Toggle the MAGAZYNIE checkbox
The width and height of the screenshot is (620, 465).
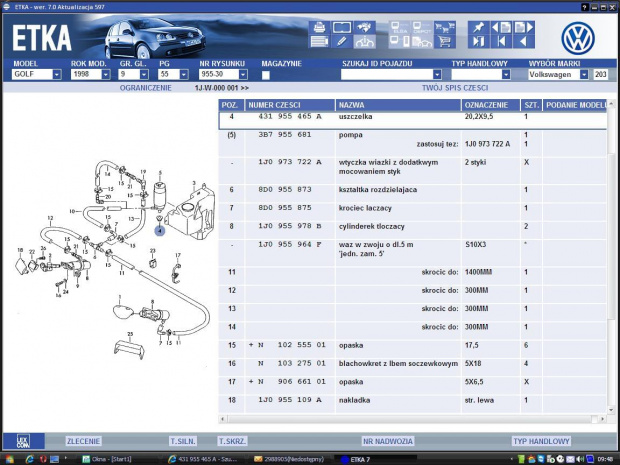(266, 75)
